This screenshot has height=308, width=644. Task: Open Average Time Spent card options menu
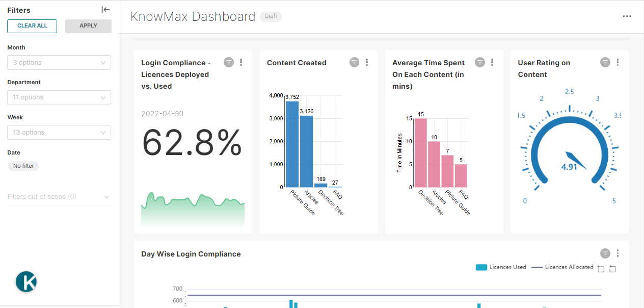(x=492, y=62)
